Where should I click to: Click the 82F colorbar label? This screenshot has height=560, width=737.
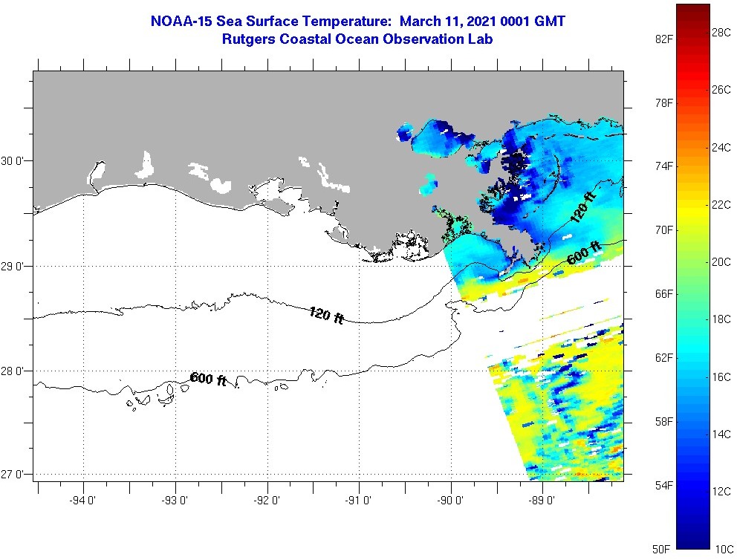(663, 39)
